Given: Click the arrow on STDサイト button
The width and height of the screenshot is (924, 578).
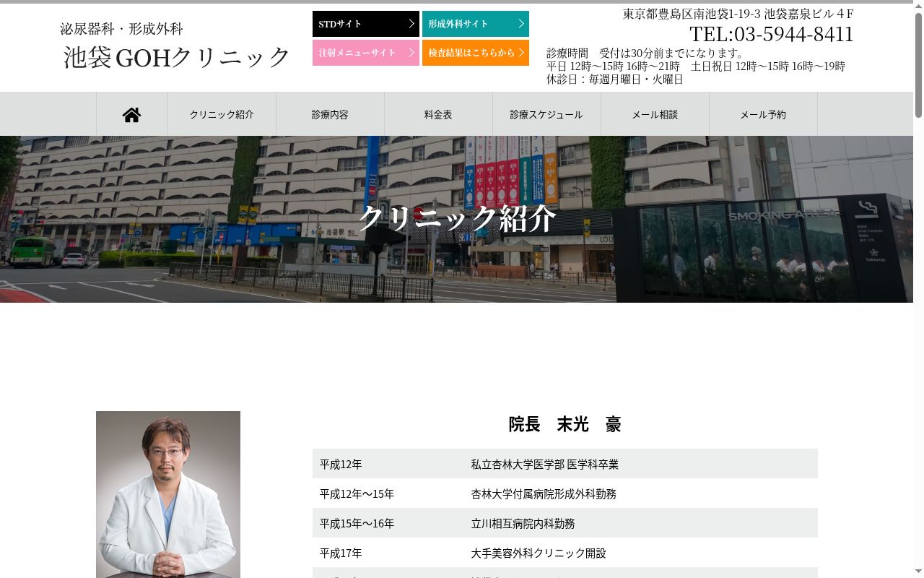Looking at the screenshot, I should point(411,24).
